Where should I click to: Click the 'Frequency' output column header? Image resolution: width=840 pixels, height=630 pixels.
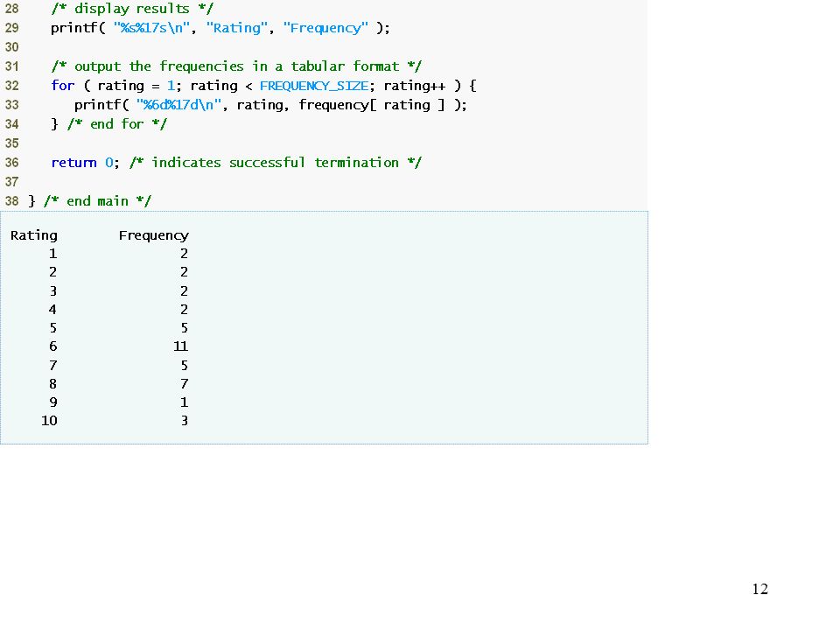tap(154, 235)
